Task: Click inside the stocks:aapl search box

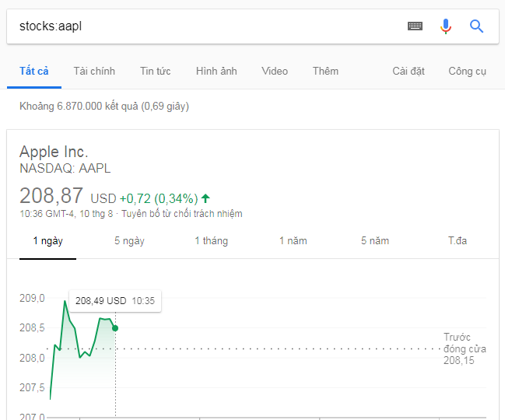Action: pos(202,26)
